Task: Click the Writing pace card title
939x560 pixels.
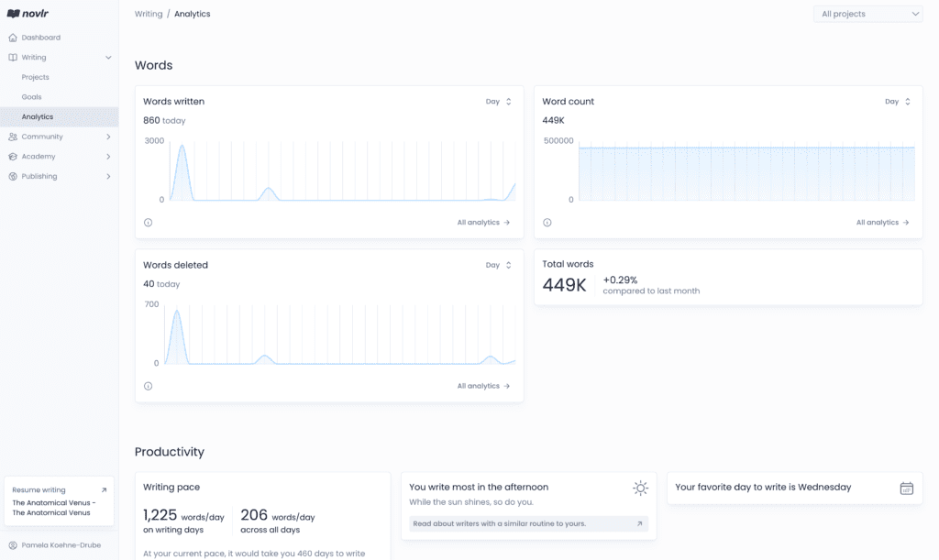Action: pos(171,487)
